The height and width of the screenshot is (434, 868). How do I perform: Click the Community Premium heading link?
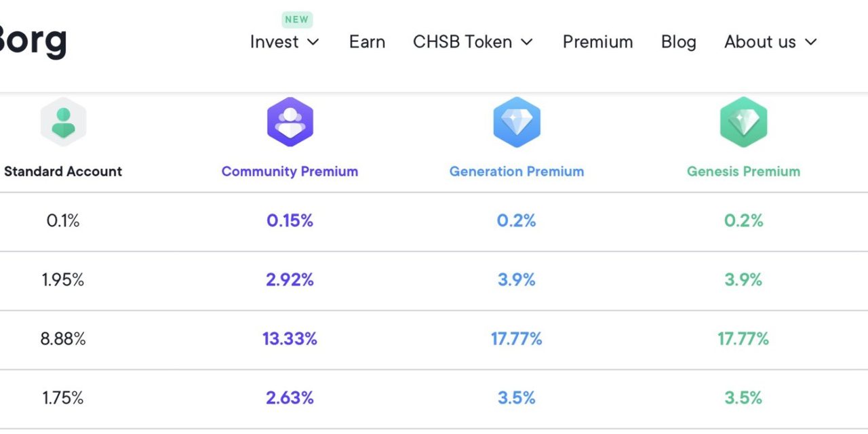pos(290,172)
